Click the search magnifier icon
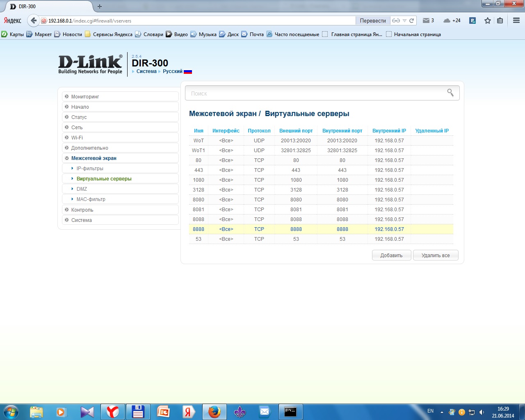 pyautogui.click(x=450, y=93)
